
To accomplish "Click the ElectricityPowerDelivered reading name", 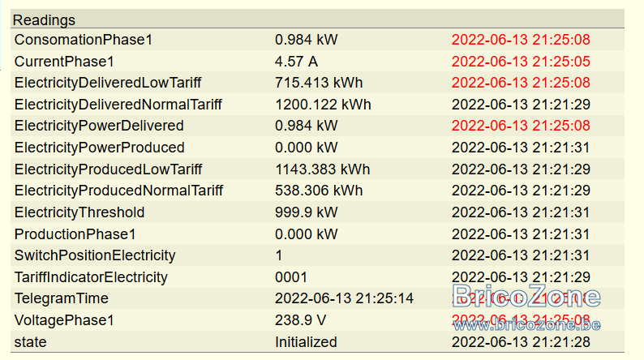I will pyautogui.click(x=99, y=126).
